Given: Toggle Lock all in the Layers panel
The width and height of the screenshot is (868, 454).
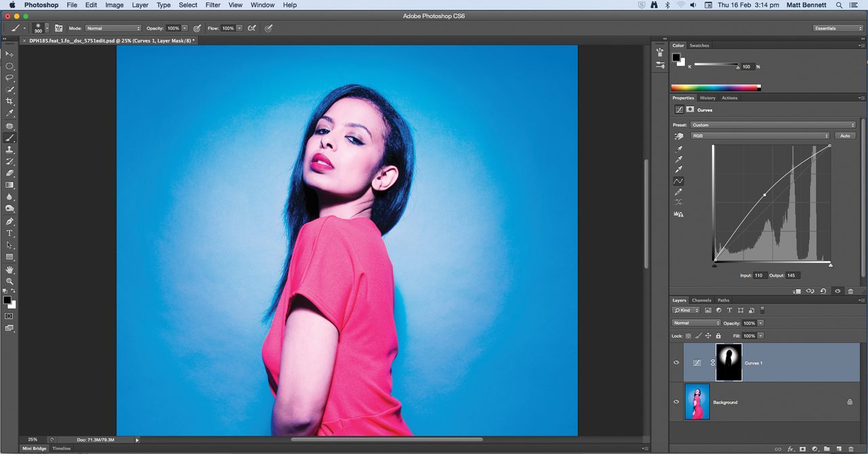Looking at the screenshot, I should click(x=718, y=335).
